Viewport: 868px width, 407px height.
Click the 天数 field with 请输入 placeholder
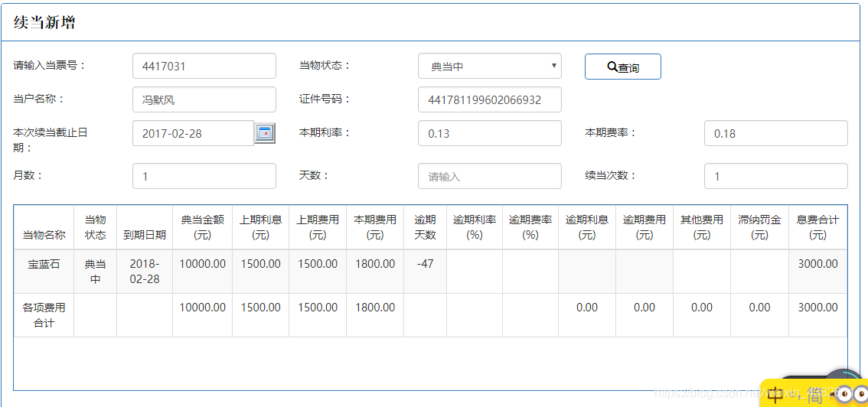[489, 176]
